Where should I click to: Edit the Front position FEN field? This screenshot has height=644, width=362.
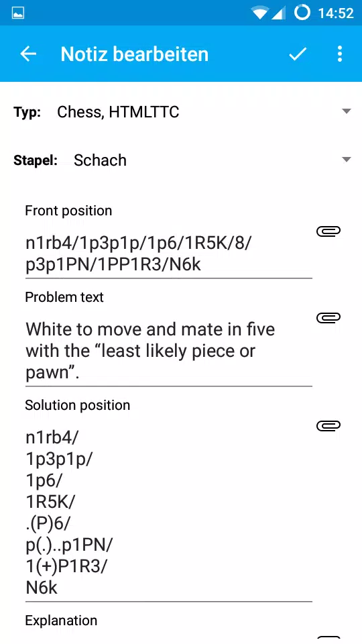(169, 254)
